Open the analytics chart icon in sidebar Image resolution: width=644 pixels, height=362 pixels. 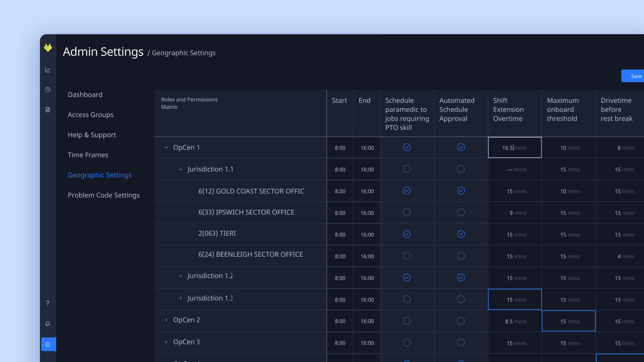tap(48, 70)
